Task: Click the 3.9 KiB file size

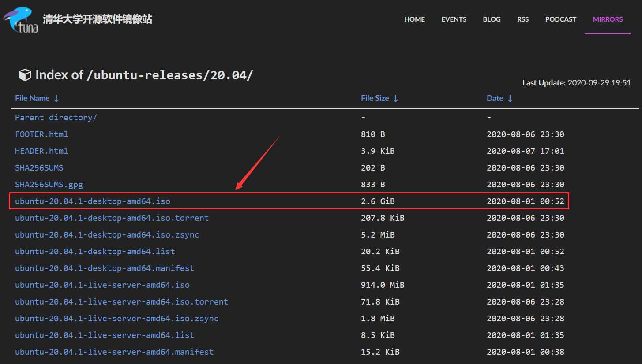Action: coord(378,151)
